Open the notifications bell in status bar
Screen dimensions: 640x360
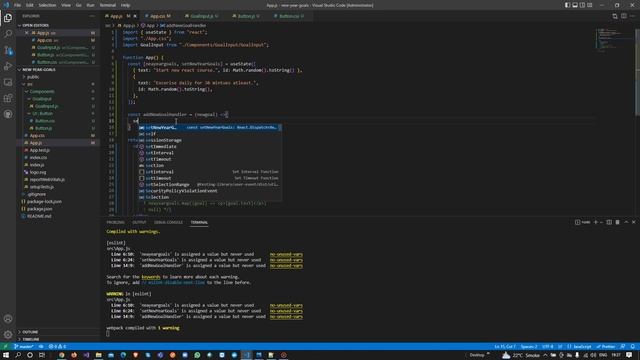click(633, 347)
